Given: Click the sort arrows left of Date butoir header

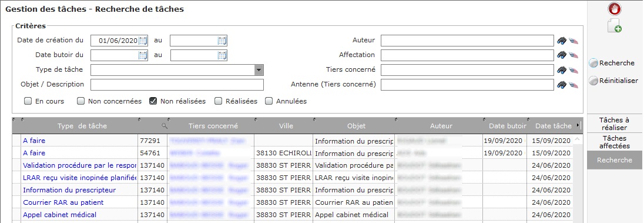Looking at the screenshot, I should [485, 119].
